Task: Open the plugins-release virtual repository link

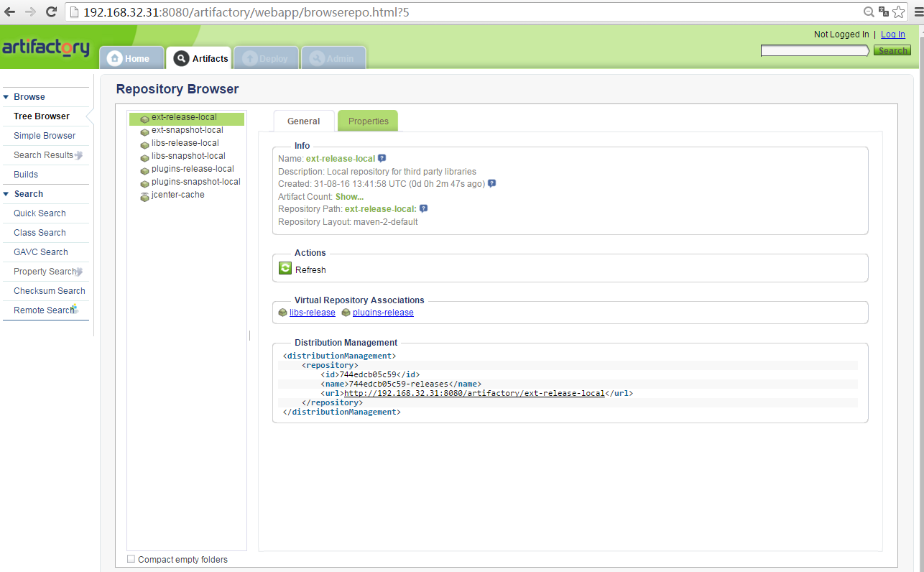Action: [x=383, y=313]
